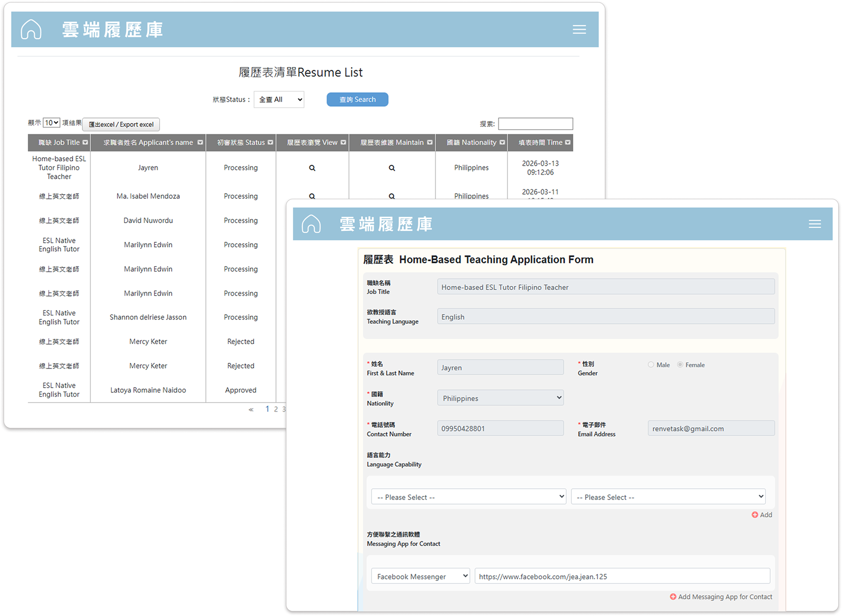Viewport: 842px width, 616px height.
Task: Click Add Messaging App for Contact
Action: pyautogui.click(x=721, y=597)
